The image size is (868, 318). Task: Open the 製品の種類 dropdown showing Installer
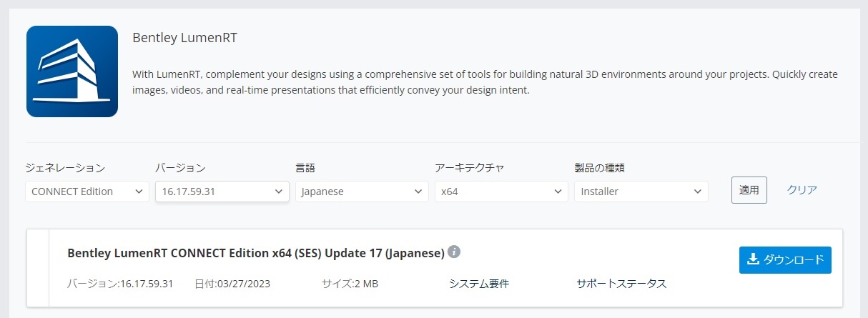[641, 192]
